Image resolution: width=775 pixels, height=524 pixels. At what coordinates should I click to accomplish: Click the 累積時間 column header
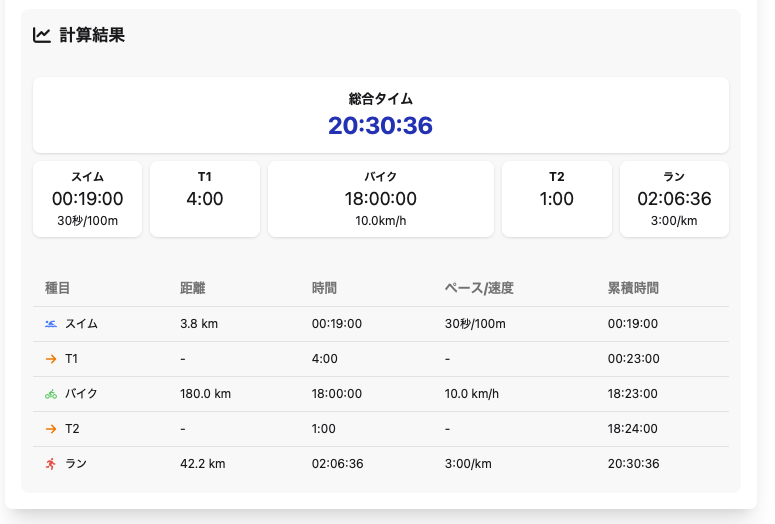tap(633, 288)
